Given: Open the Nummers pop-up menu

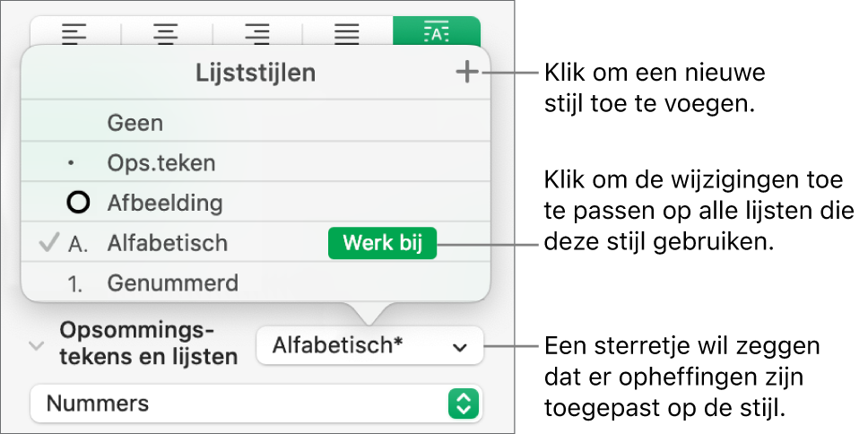Looking at the screenshot, I should [256, 404].
